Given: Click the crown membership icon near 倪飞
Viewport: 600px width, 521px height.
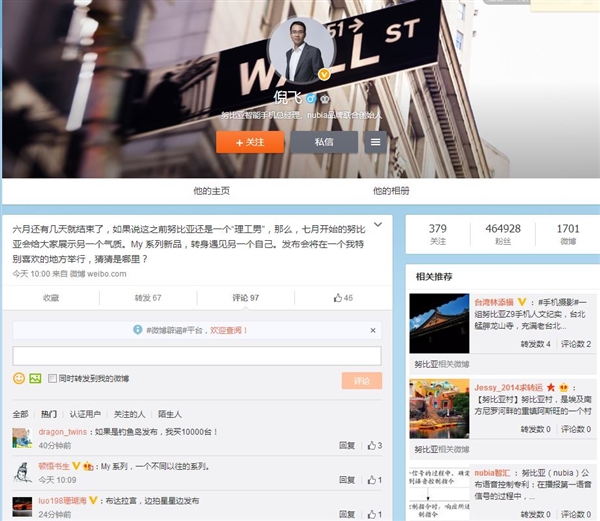Looking at the screenshot, I should click(x=325, y=99).
